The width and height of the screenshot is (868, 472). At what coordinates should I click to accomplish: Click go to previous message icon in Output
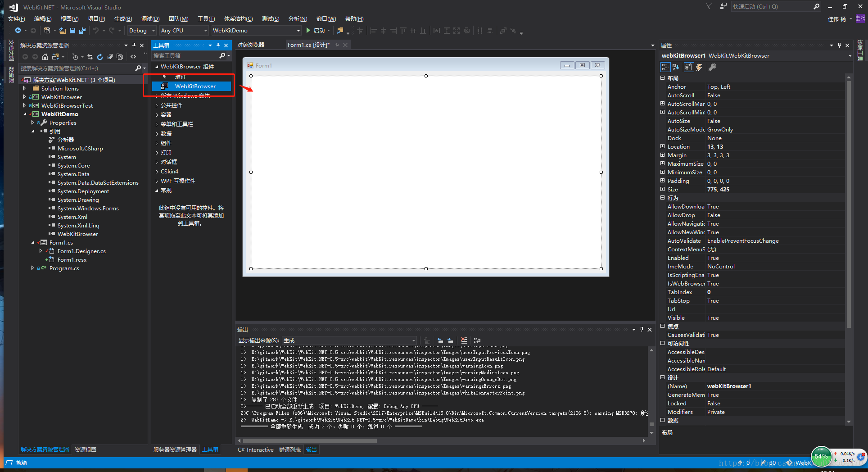pyautogui.click(x=440, y=340)
